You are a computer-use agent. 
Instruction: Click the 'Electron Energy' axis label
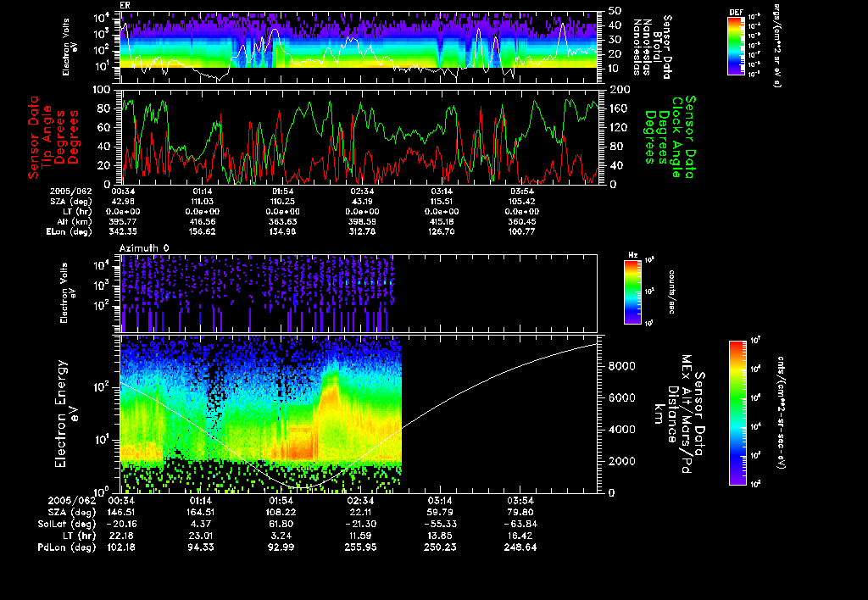(x=61, y=414)
